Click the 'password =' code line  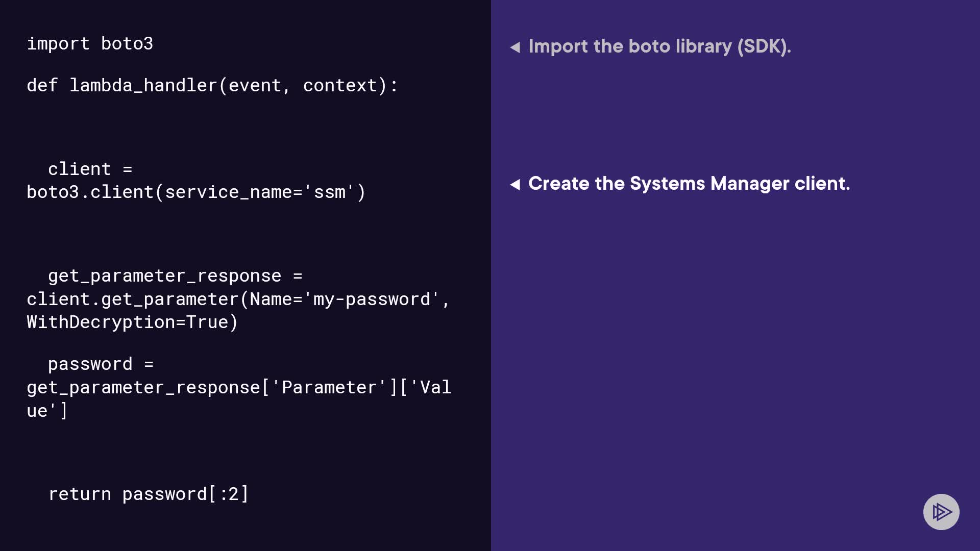point(101,364)
